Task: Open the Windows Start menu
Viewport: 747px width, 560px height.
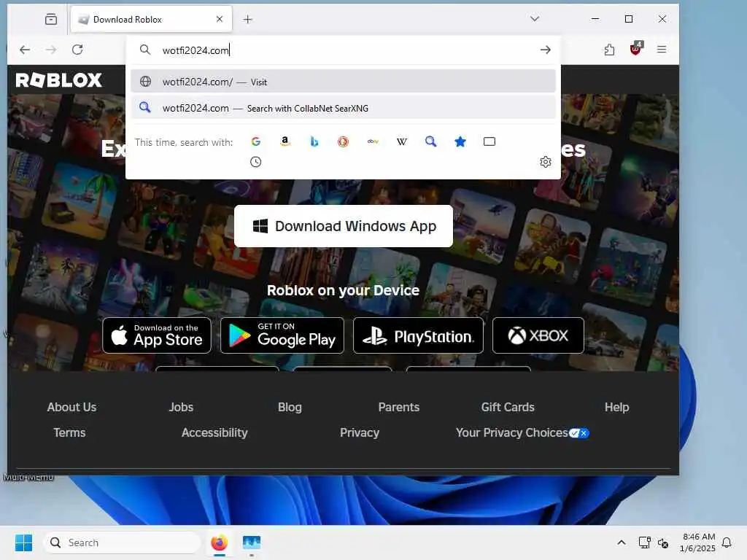Action: tap(23, 542)
